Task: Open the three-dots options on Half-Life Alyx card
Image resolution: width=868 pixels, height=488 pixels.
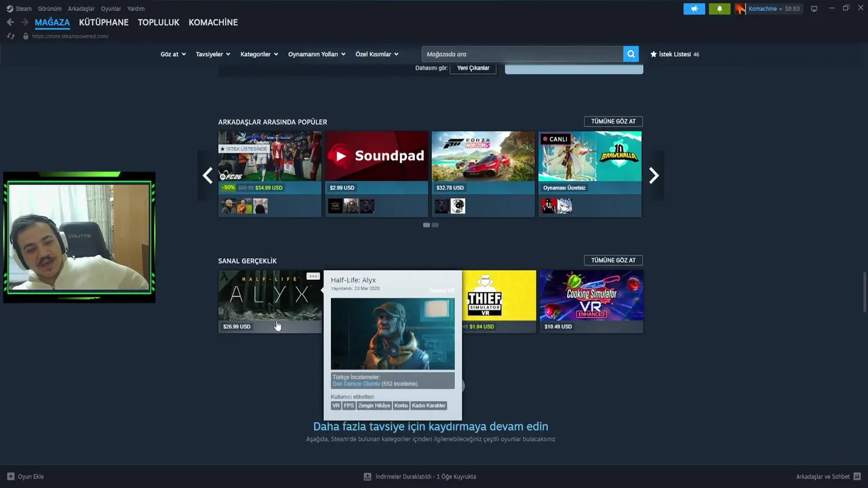Action: (x=313, y=277)
